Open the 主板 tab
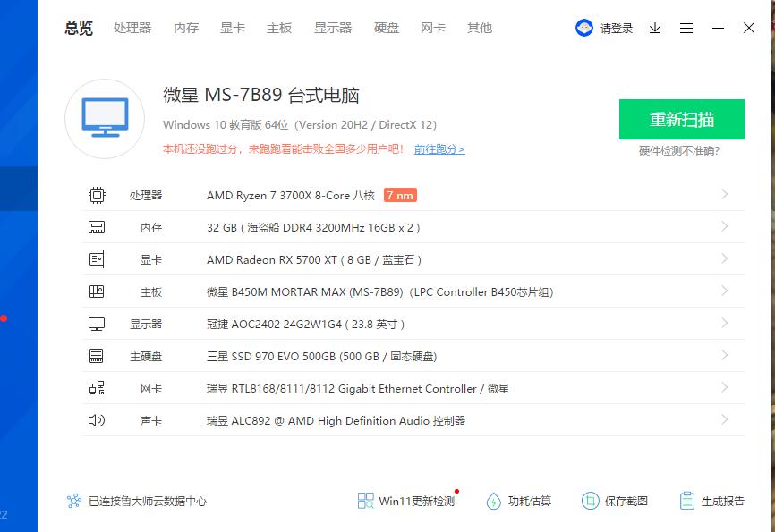 (x=279, y=28)
